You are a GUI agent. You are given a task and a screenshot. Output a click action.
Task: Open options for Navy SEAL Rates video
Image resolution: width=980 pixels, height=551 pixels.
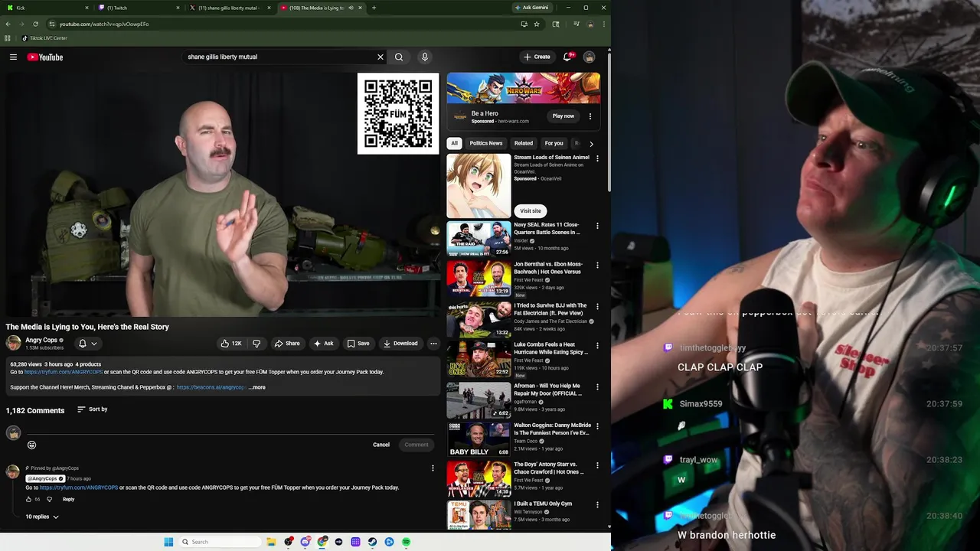tap(597, 226)
